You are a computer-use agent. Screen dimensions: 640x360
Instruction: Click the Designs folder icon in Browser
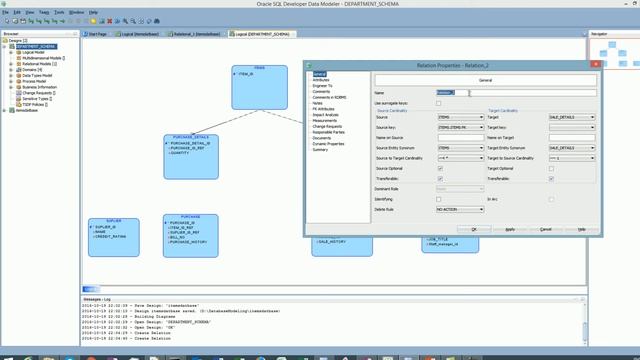click(5, 40)
